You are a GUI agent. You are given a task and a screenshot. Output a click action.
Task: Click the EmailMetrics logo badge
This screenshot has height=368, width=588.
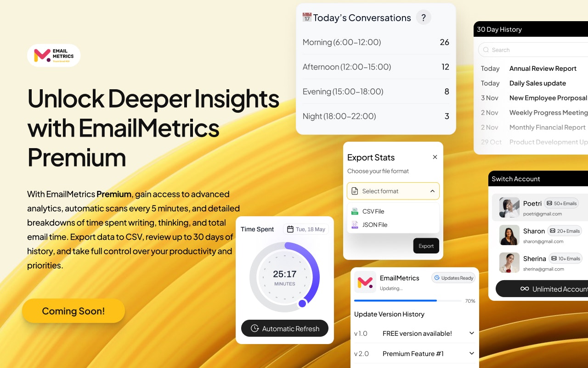coord(54,56)
